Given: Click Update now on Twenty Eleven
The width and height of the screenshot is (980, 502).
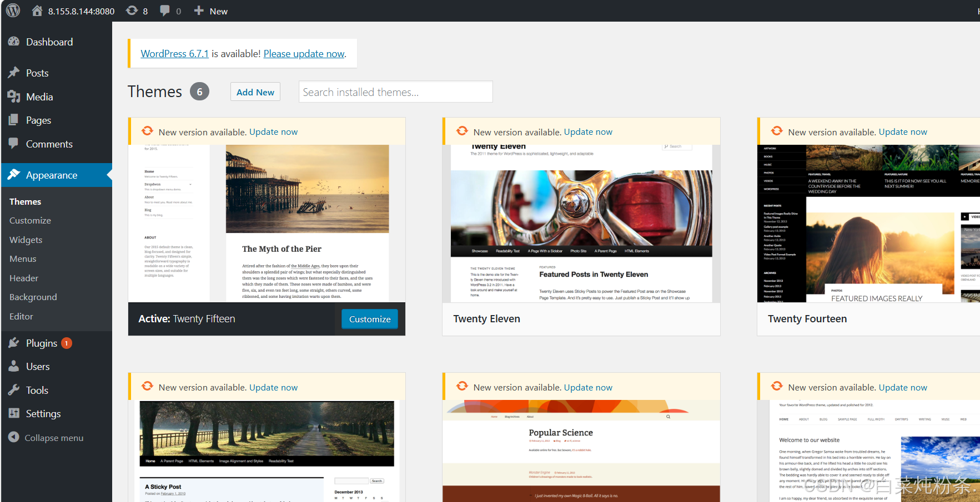Looking at the screenshot, I should tap(588, 131).
